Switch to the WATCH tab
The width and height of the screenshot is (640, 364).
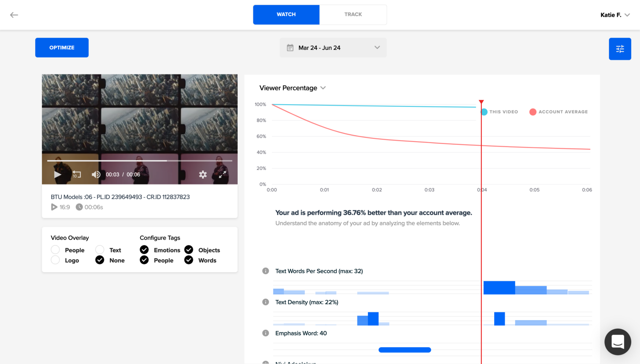(x=286, y=15)
